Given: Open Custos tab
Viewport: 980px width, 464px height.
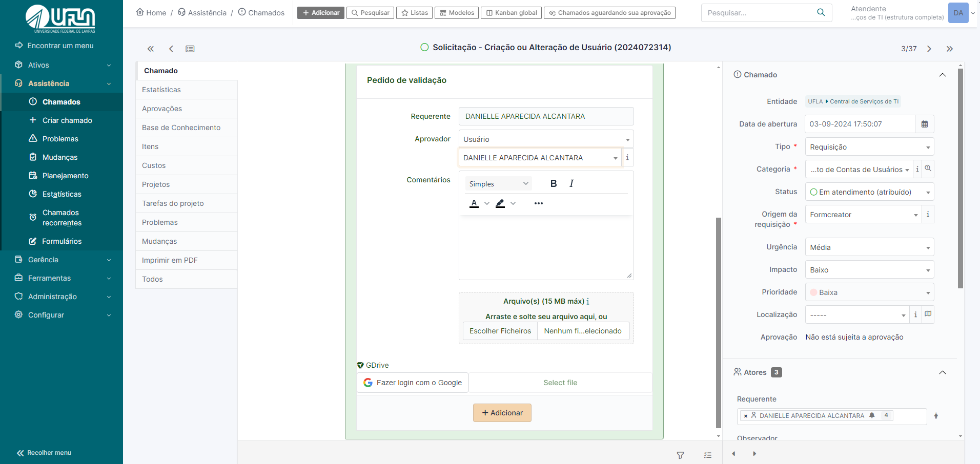Looking at the screenshot, I should [x=187, y=165].
